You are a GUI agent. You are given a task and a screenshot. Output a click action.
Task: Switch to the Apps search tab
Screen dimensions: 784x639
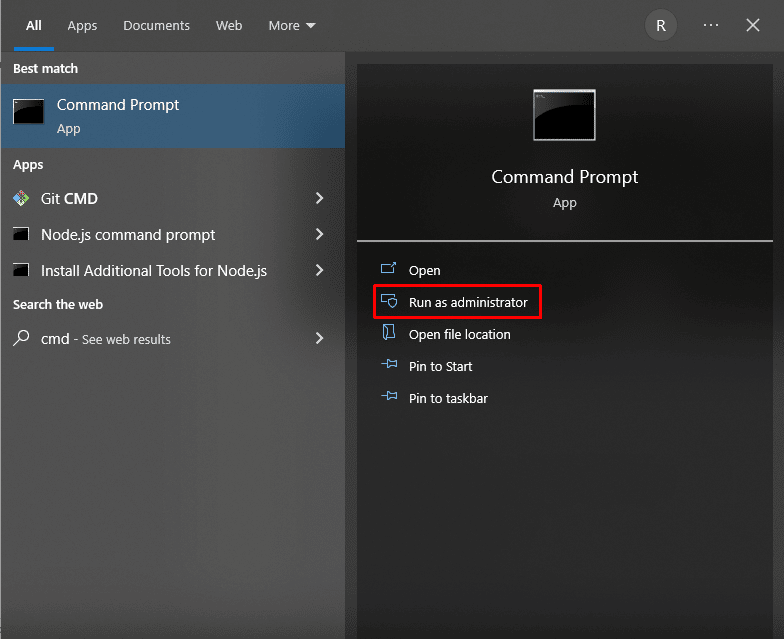pos(82,26)
